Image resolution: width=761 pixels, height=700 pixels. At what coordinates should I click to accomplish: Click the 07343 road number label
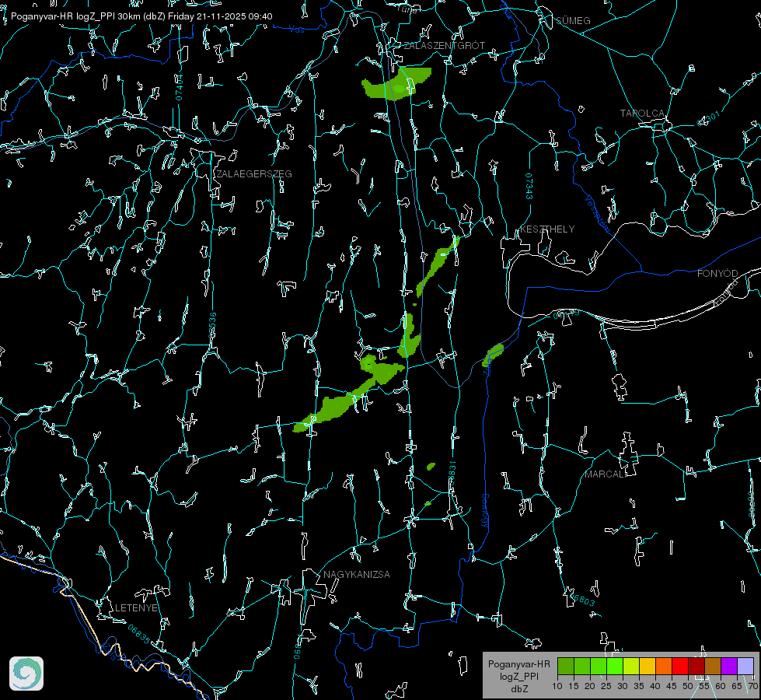(529, 187)
